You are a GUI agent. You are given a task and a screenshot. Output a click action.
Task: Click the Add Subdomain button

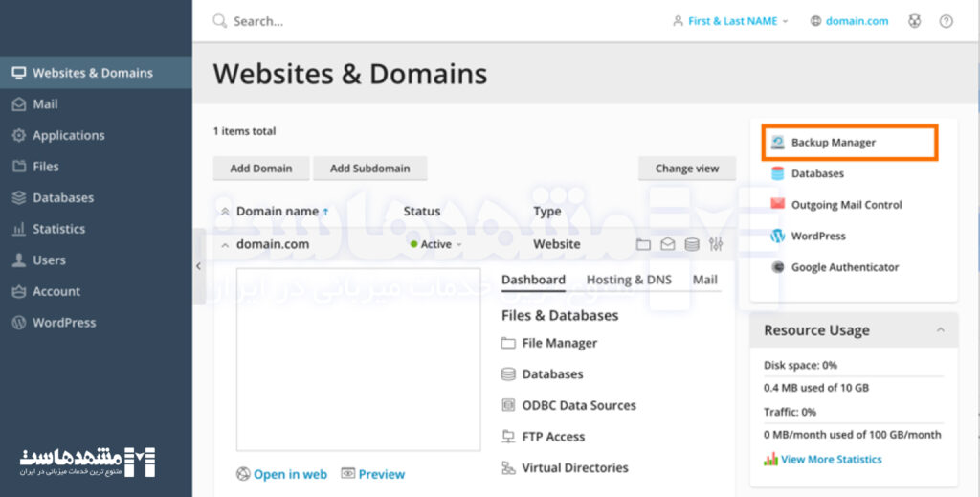pos(369,169)
